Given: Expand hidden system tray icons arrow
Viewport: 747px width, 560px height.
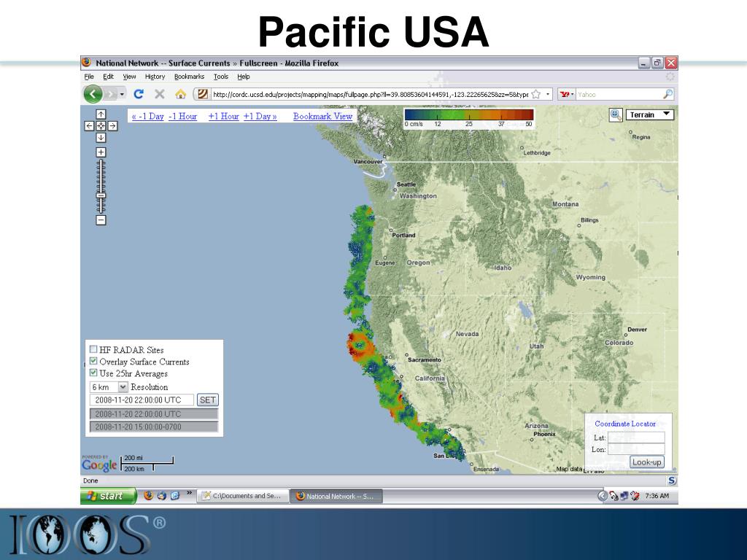Looking at the screenshot, I should (602, 496).
